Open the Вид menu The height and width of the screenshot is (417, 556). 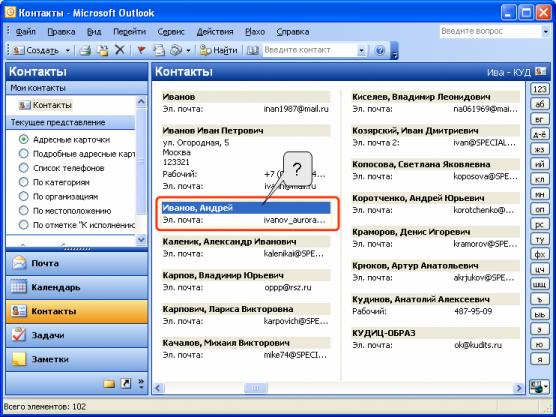click(x=94, y=32)
